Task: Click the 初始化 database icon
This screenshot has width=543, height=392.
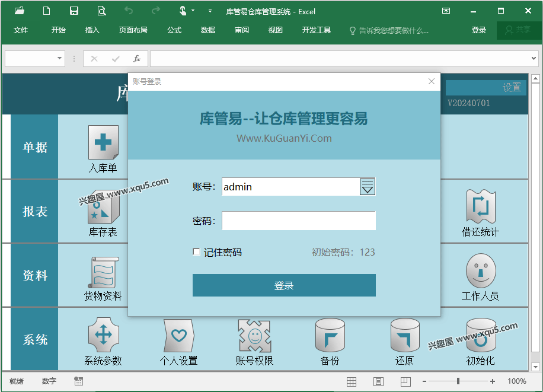Action: tap(481, 335)
